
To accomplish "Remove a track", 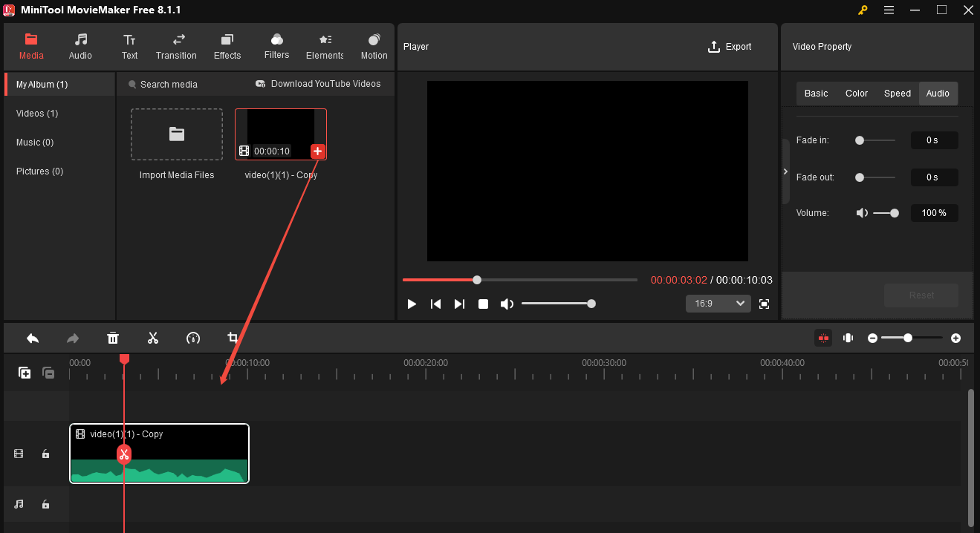I will 48,373.
